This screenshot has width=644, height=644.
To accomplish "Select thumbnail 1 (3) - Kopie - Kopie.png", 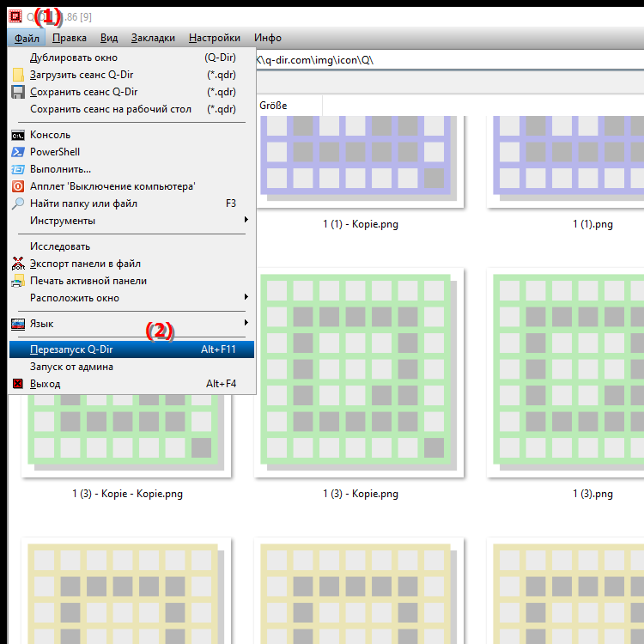I will tap(126, 436).
